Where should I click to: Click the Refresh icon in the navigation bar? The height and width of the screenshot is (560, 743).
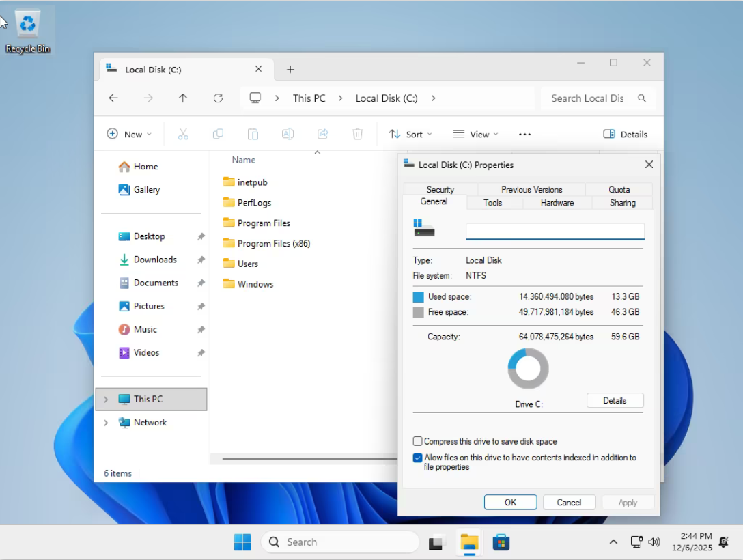(x=218, y=98)
